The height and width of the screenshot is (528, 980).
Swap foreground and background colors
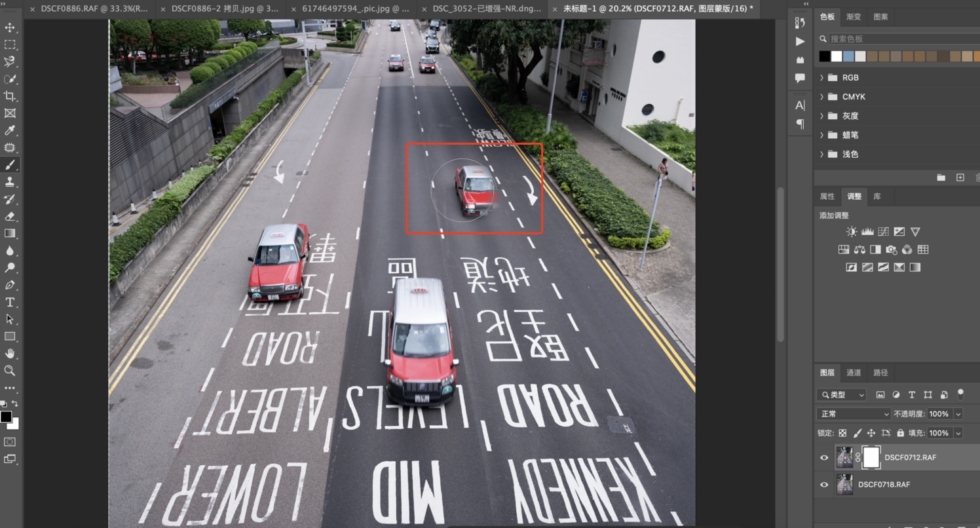15,404
